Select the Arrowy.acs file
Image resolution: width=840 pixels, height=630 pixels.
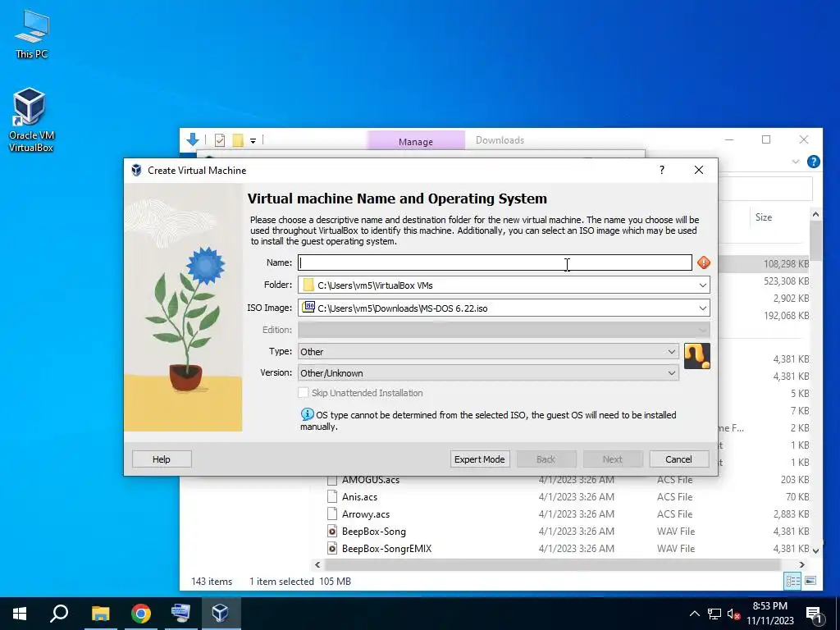coord(366,514)
